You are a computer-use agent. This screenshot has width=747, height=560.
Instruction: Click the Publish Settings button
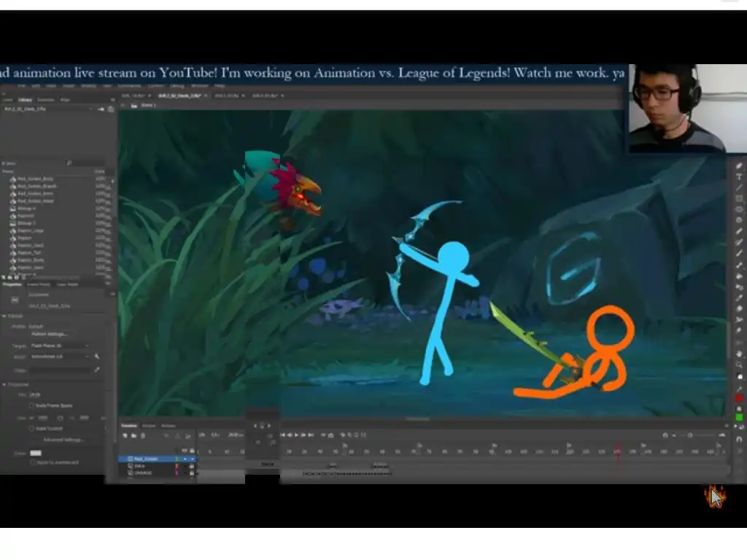pos(50,334)
